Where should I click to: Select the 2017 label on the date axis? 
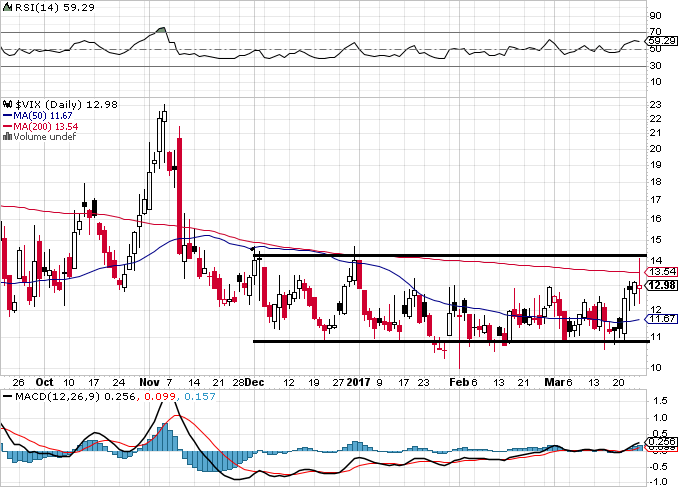click(x=359, y=382)
